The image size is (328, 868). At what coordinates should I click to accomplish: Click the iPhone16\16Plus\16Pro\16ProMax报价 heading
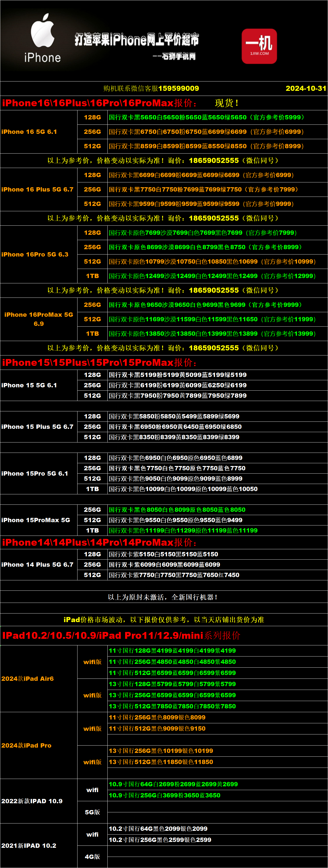[99, 103]
